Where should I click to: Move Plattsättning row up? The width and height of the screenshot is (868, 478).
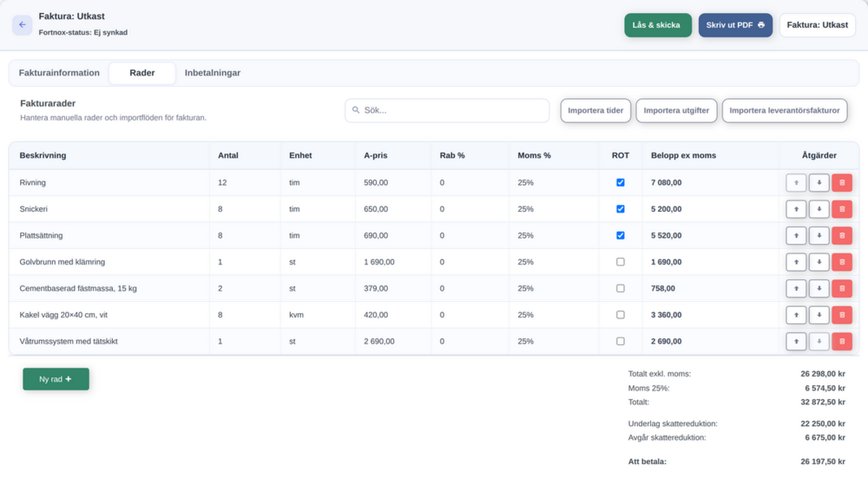[x=796, y=236]
